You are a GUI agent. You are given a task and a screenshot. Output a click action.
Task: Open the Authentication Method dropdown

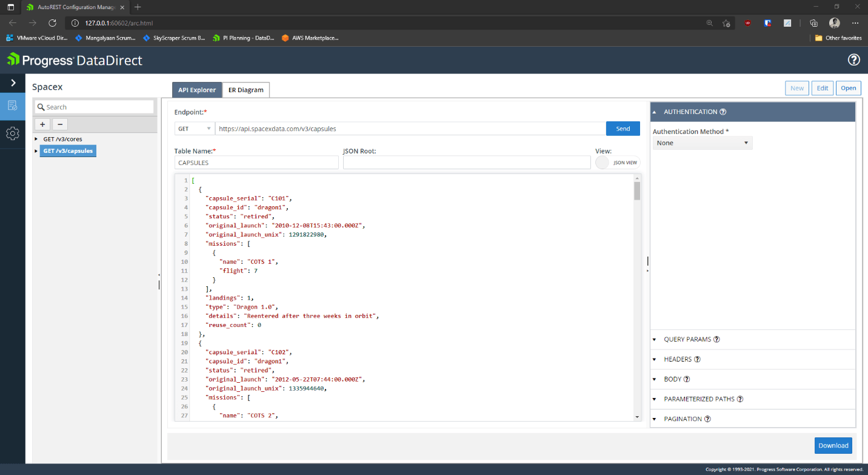point(703,143)
